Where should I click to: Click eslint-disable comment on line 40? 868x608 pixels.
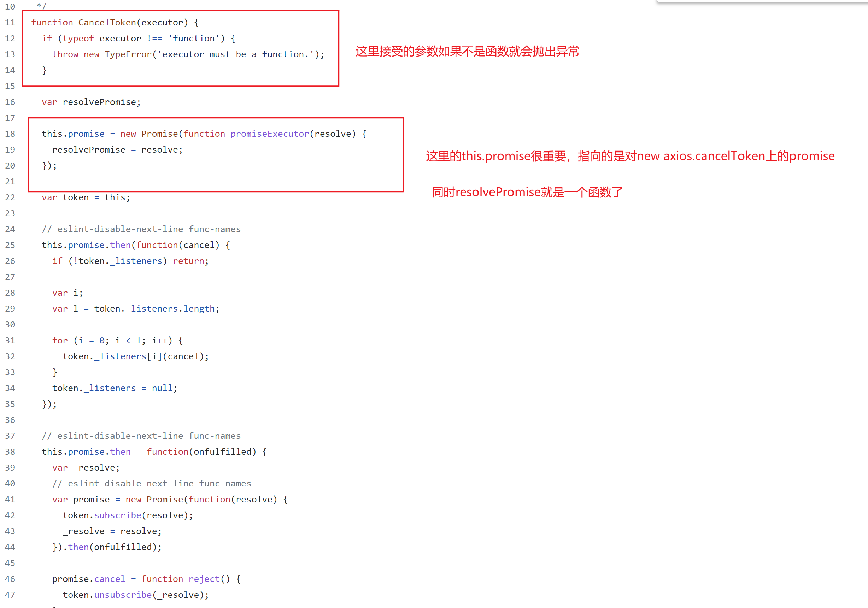tap(152, 484)
